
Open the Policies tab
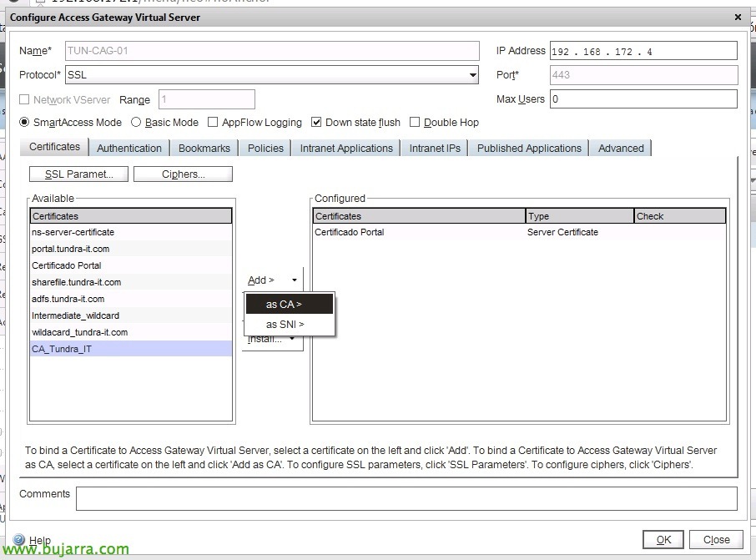coord(265,148)
